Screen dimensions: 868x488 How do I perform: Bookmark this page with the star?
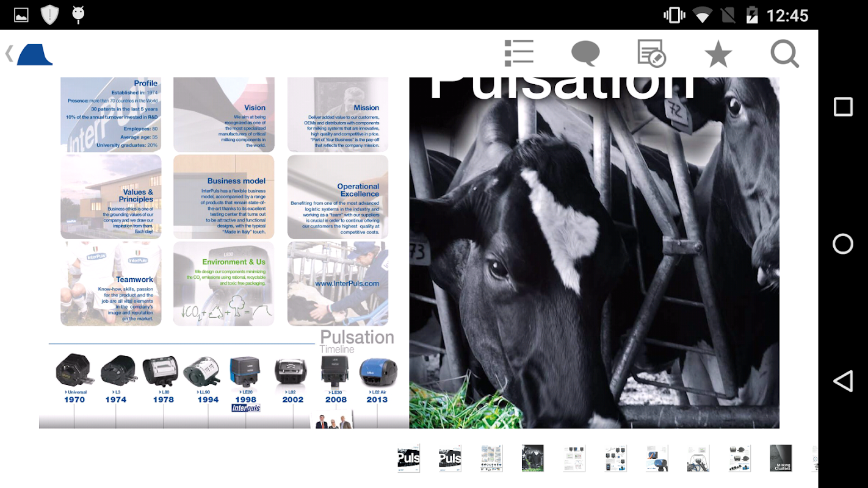(718, 54)
